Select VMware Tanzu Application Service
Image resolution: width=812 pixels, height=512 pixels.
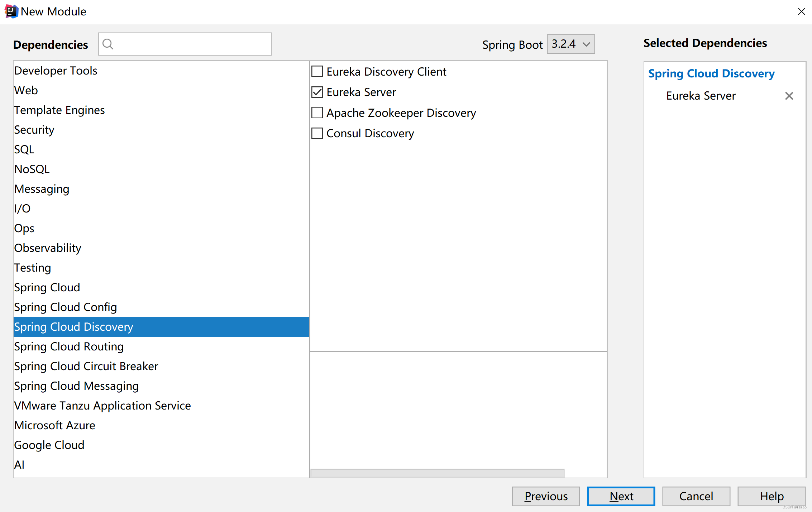[x=161, y=406]
